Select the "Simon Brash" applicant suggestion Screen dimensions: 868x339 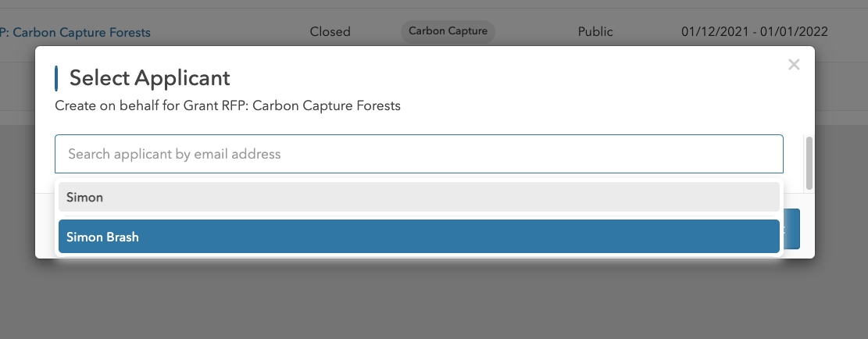click(x=419, y=237)
